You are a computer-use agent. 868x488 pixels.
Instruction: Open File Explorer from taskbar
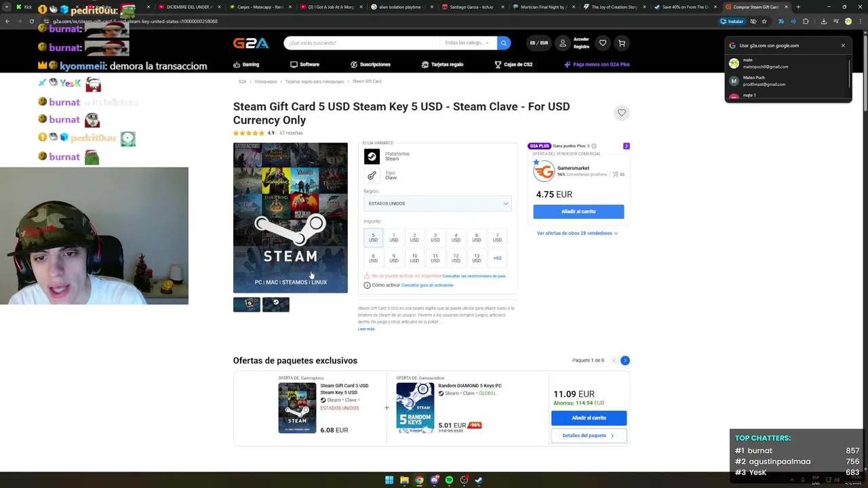[x=404, y=480]
